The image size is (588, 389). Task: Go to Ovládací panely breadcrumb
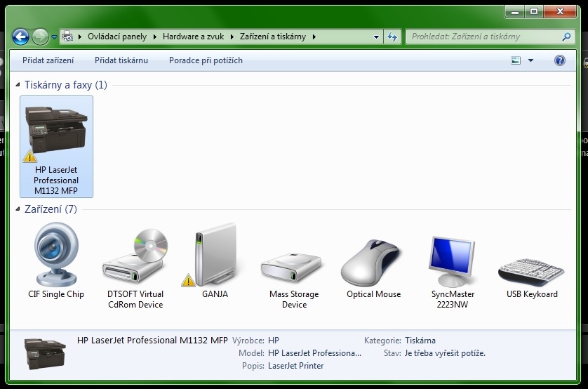pos(117,37)
